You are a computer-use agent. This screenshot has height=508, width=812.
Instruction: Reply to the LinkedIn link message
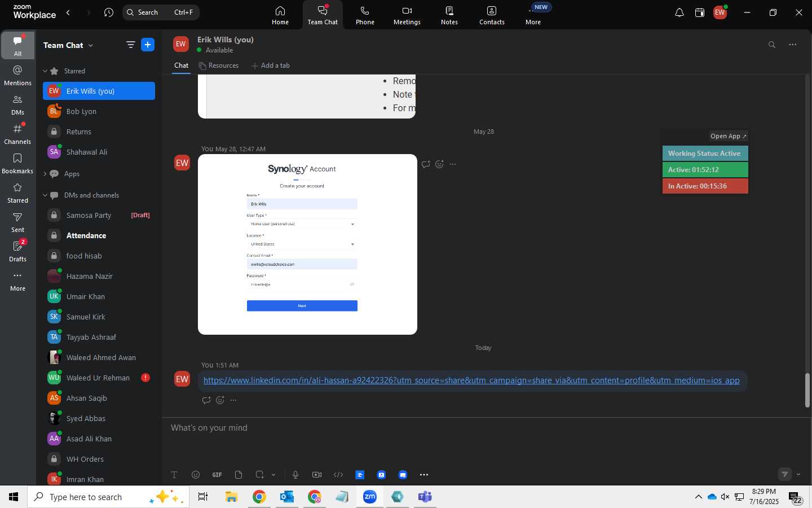pos(206,400)
